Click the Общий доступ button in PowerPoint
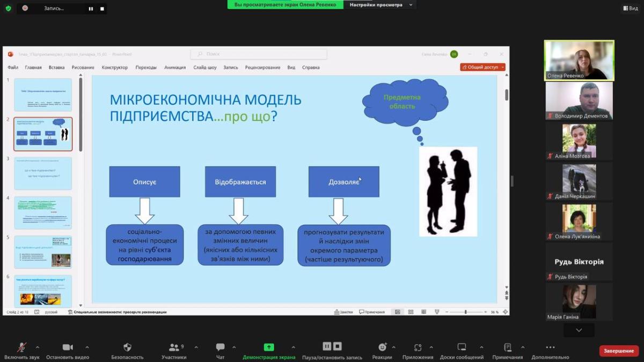 click(x=482, y=68)
